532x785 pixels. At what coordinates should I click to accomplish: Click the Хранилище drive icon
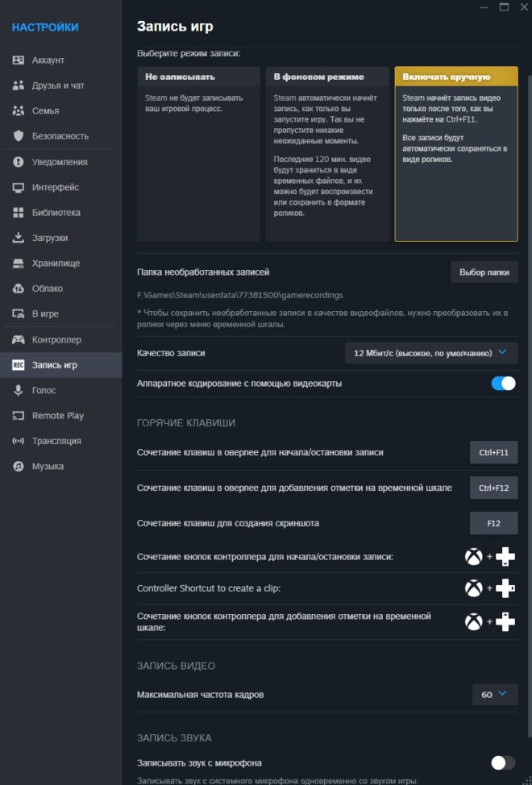click(18, 264)
